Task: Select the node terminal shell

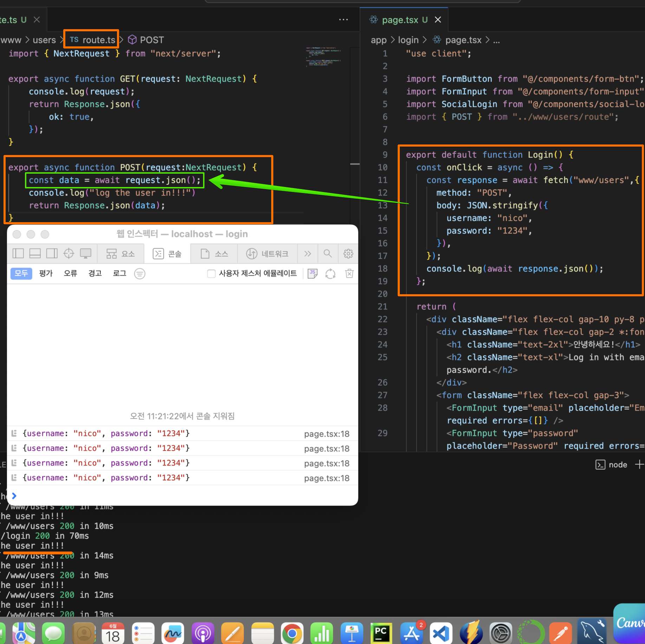Action: tap(612, 464)
